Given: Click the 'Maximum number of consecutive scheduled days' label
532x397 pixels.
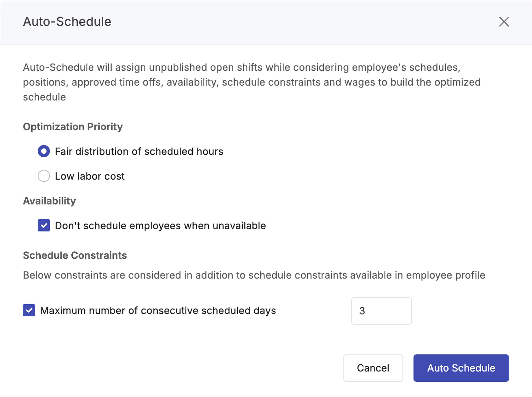Looking at the screenshot, I should [158, 311].
